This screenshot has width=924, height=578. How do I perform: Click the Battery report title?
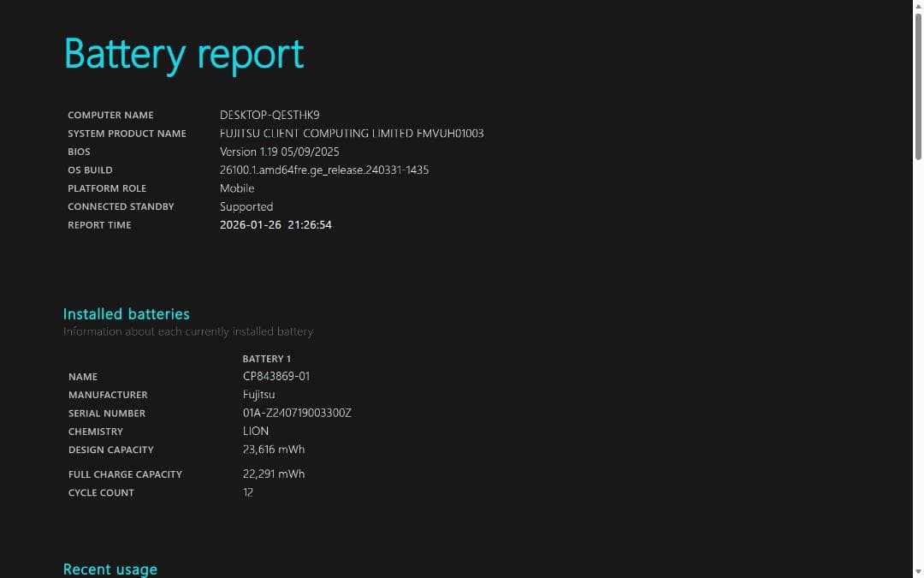click(184, 54)
